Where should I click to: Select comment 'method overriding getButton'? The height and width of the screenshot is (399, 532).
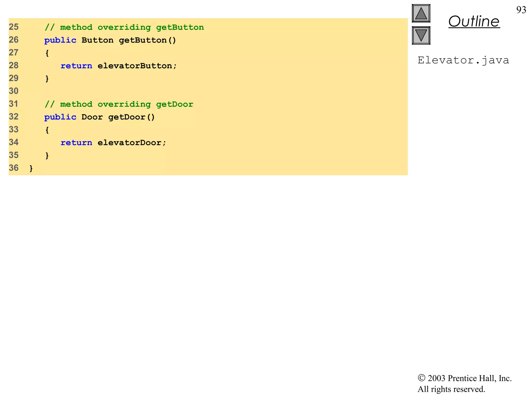(124, 27)
